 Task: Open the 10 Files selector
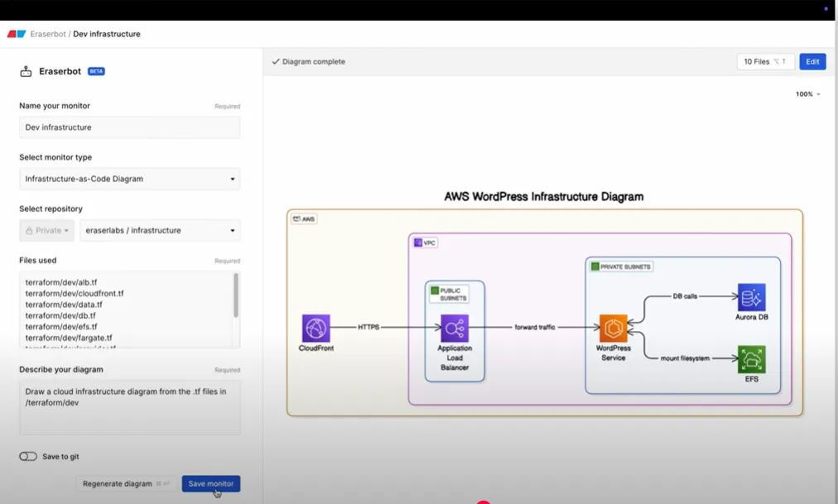[x=765, y=62]
